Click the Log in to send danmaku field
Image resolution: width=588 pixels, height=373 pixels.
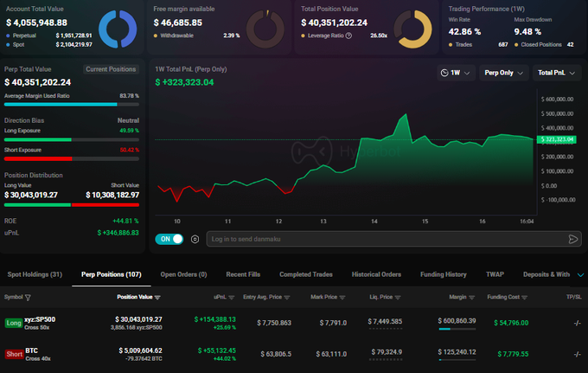[393, 239]
